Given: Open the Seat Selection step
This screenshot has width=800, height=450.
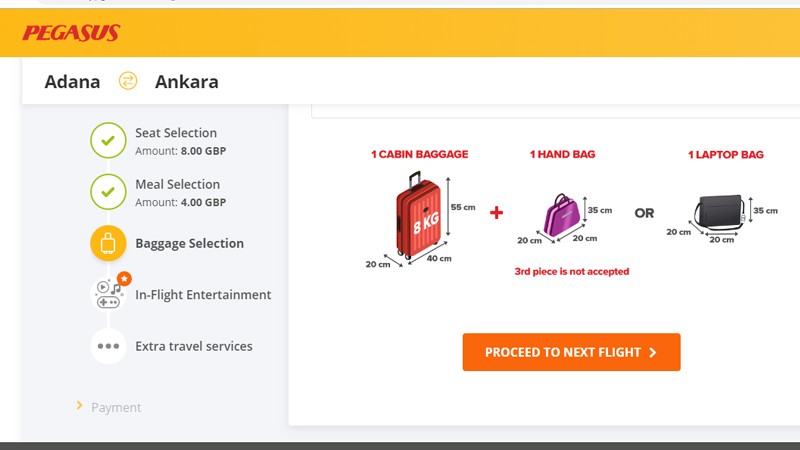Looking at the screenshot, I should click(x=176, y=133).
